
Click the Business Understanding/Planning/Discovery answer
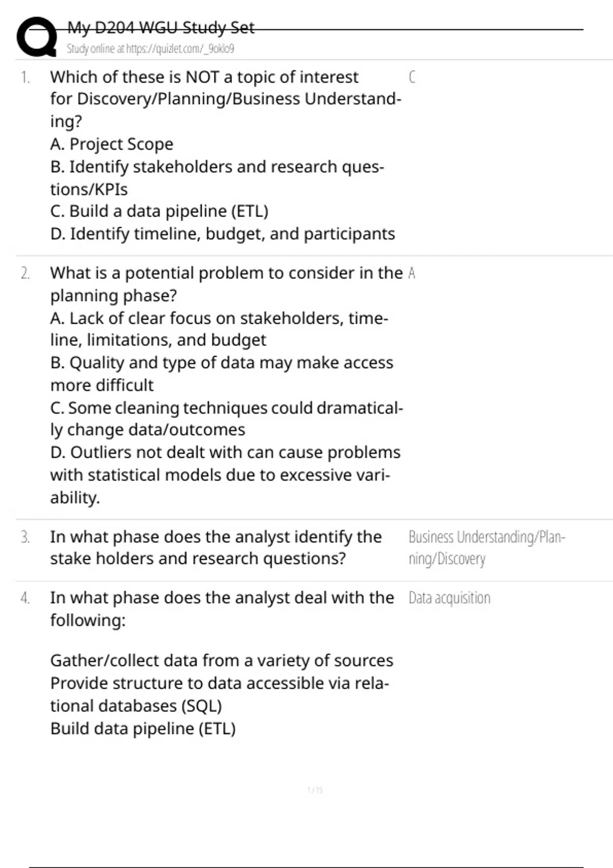486,547
